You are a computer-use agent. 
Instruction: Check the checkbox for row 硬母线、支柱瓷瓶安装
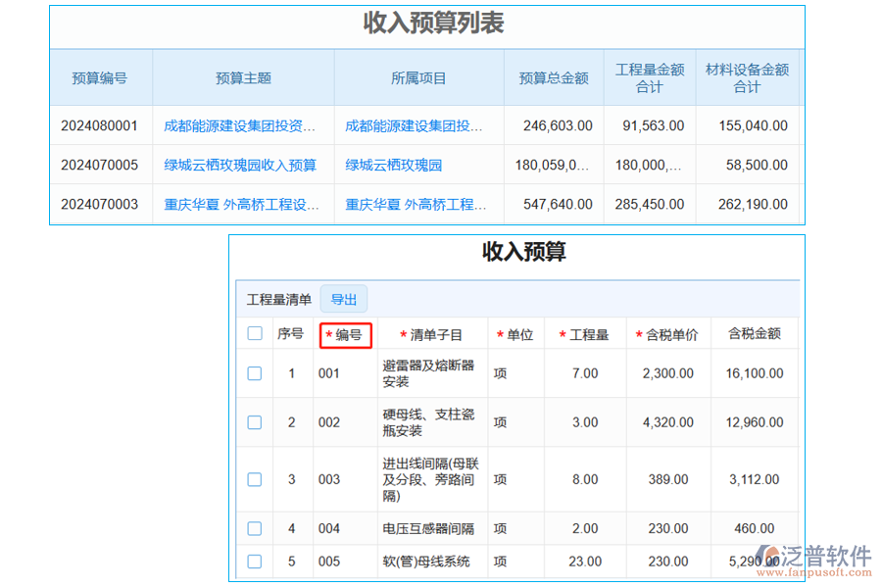click(254, 422)
